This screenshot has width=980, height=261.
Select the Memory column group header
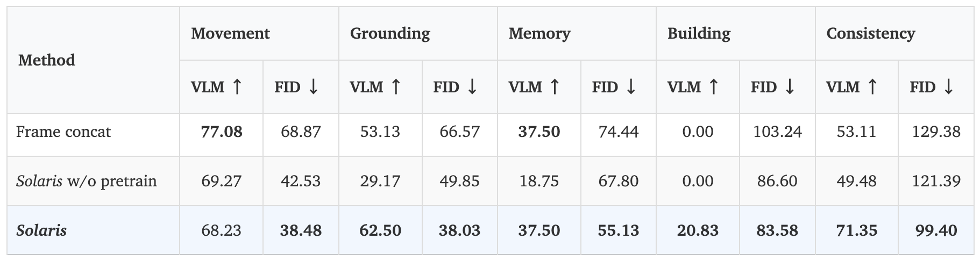pos(539,33)
